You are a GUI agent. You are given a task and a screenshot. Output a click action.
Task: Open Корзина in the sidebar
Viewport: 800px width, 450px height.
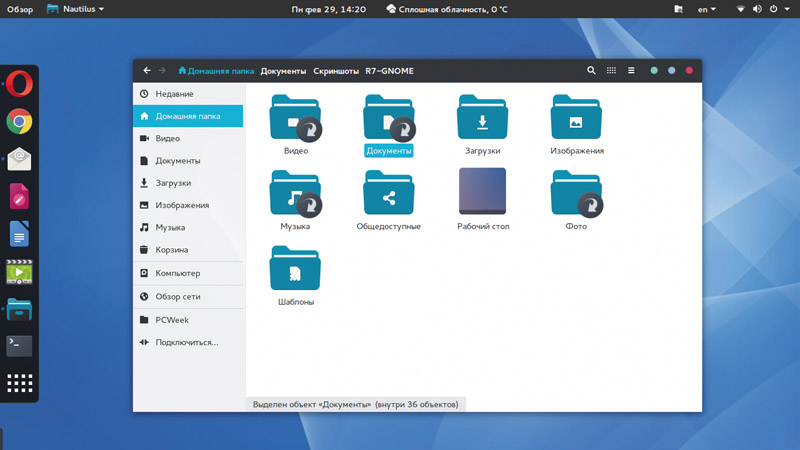click(188, 249)
